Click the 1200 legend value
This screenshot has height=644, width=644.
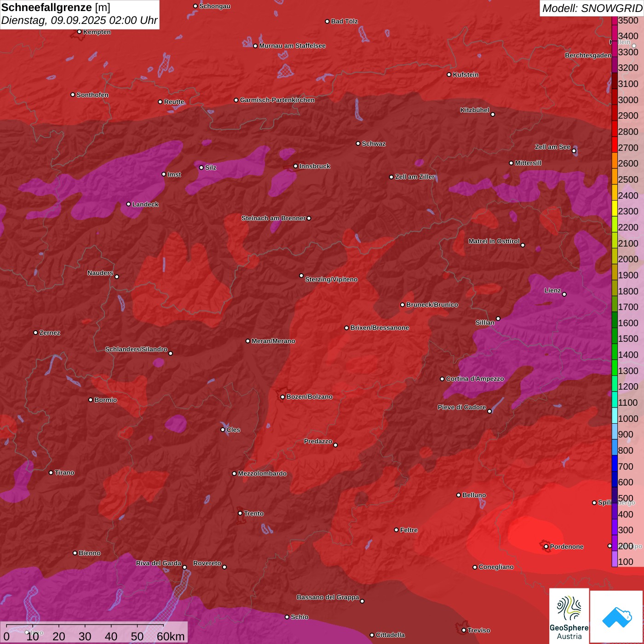(x=628, y=386)
